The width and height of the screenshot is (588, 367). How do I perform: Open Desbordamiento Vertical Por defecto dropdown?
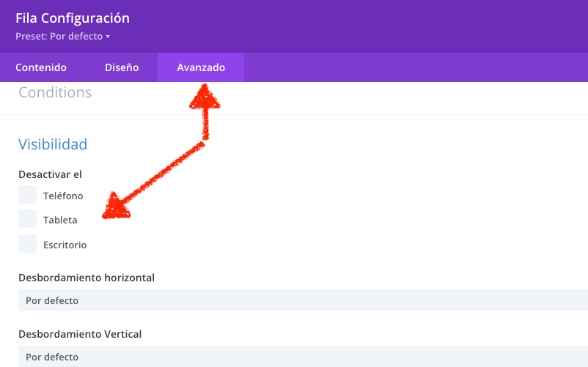pyautogui.click(x=303, y=357)
